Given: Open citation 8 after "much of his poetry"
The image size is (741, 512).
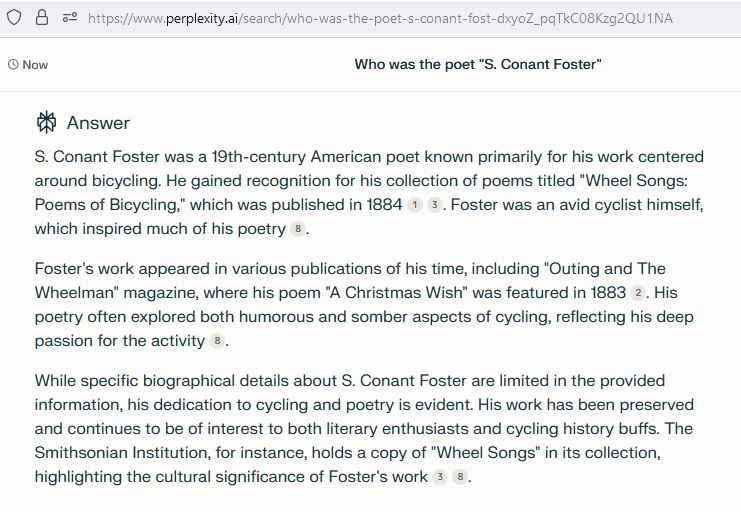Looking at the screenshot, I should (297, 229).
